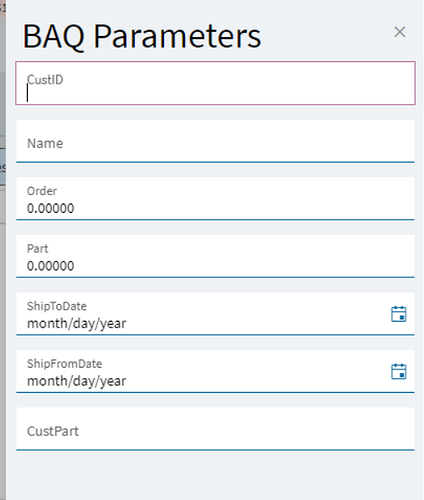Click the Order field label
This screenshot has height=500, width=424.
(x=42, y=191)
